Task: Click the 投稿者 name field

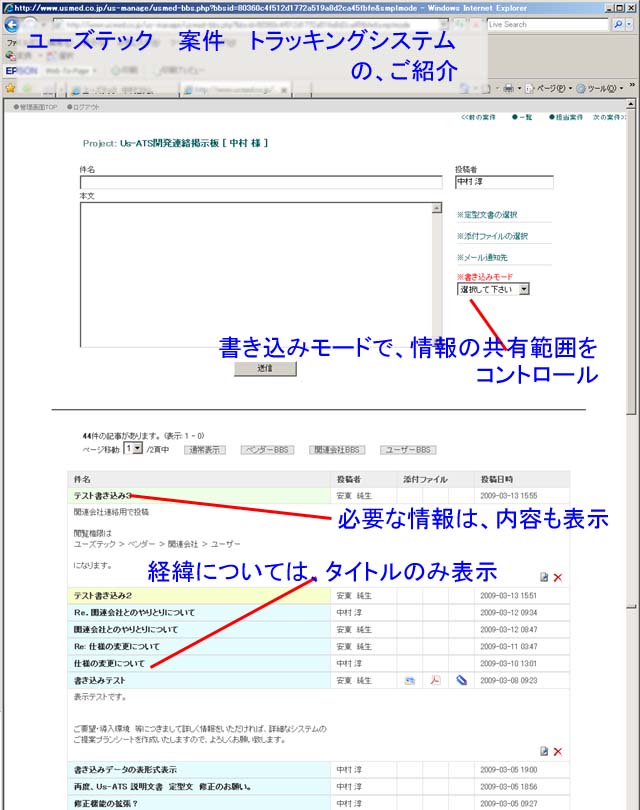Action: [504, 182]
